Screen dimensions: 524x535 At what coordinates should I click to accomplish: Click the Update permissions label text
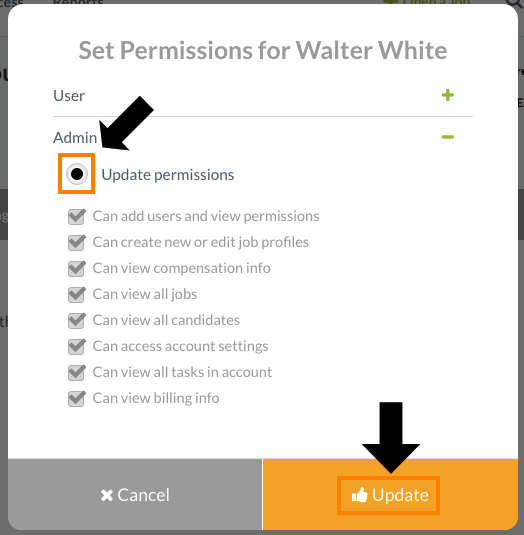pyautogui.click(x=168, y=175)
